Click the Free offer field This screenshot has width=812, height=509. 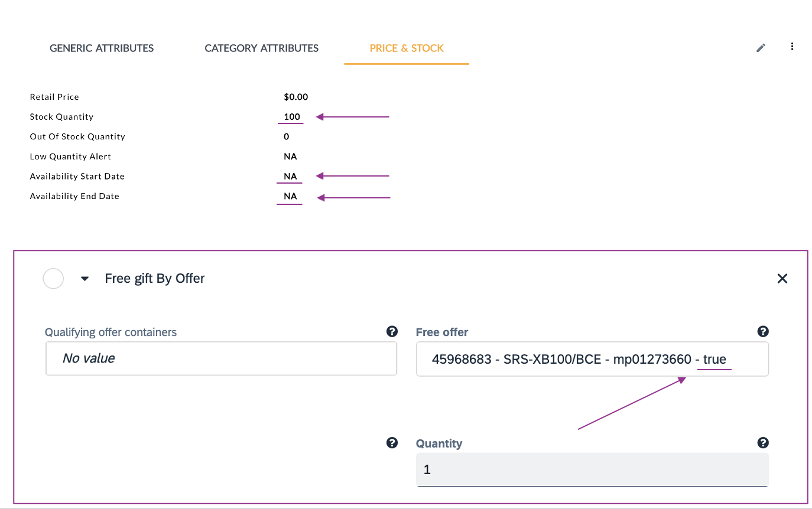coord(592,359)
